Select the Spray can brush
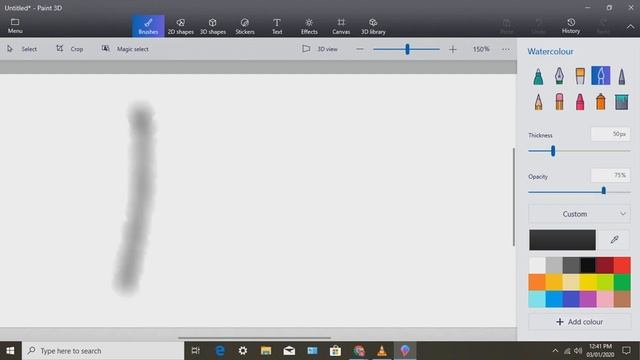Screen dimensions: 640x360 (600, 101)
